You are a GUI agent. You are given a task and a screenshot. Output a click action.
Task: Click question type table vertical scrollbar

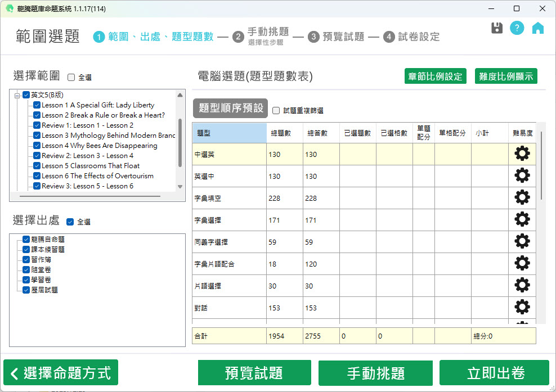tap(541, 165)
